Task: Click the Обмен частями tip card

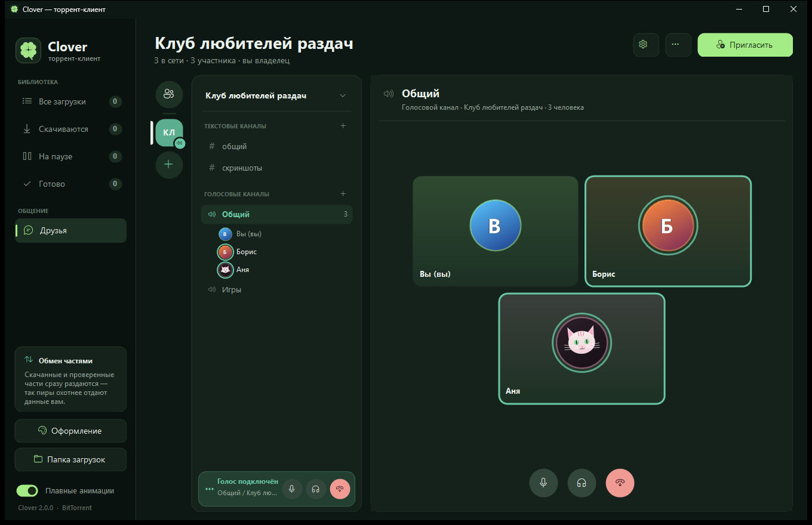Action: [70, 379]
